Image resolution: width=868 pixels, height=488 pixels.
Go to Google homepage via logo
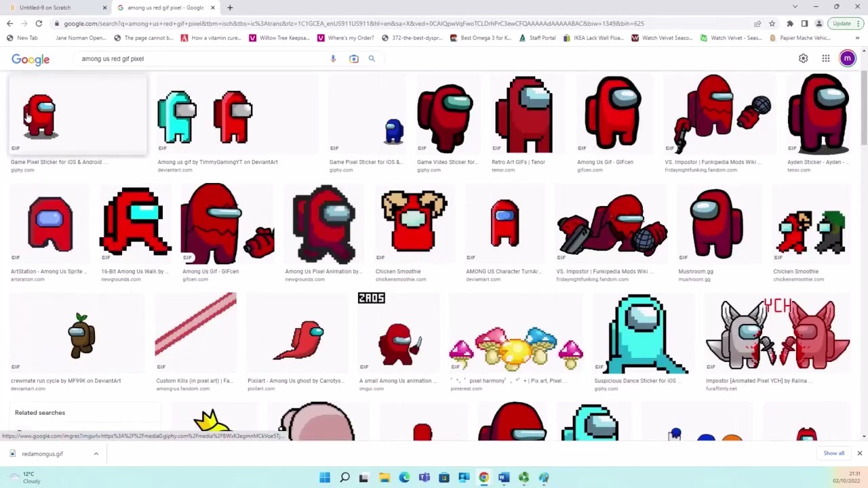click(31, 60)
